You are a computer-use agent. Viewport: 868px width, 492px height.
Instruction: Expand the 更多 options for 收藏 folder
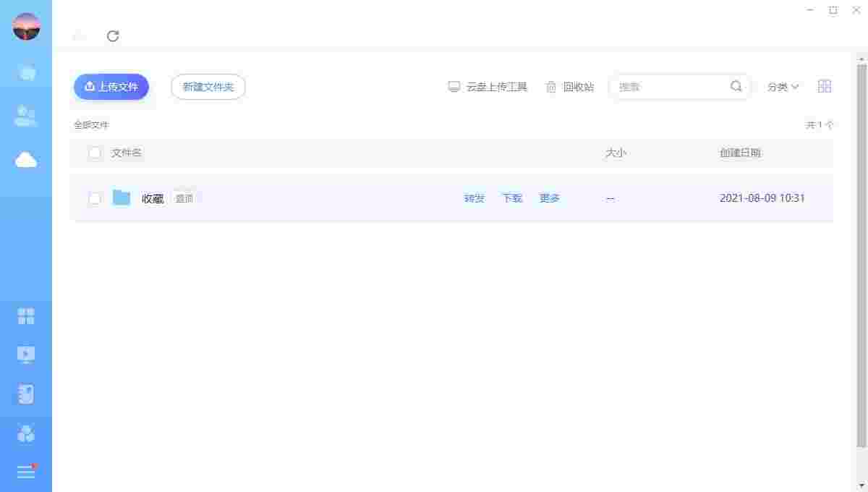click(549, 198)
